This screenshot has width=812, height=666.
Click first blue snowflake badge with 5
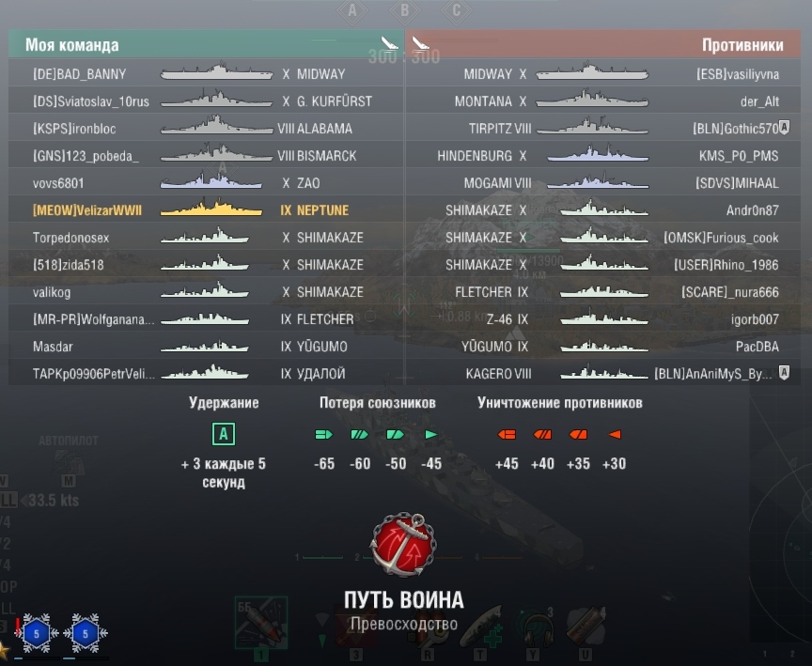point(37,633)
